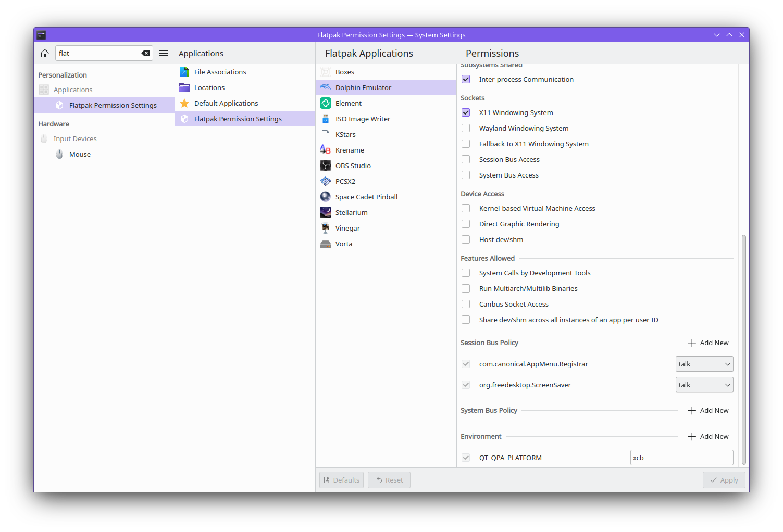Select the KStars text in the app list
Image resolution: width=783 pixels, height=532 pixels.
pos(345,134)
